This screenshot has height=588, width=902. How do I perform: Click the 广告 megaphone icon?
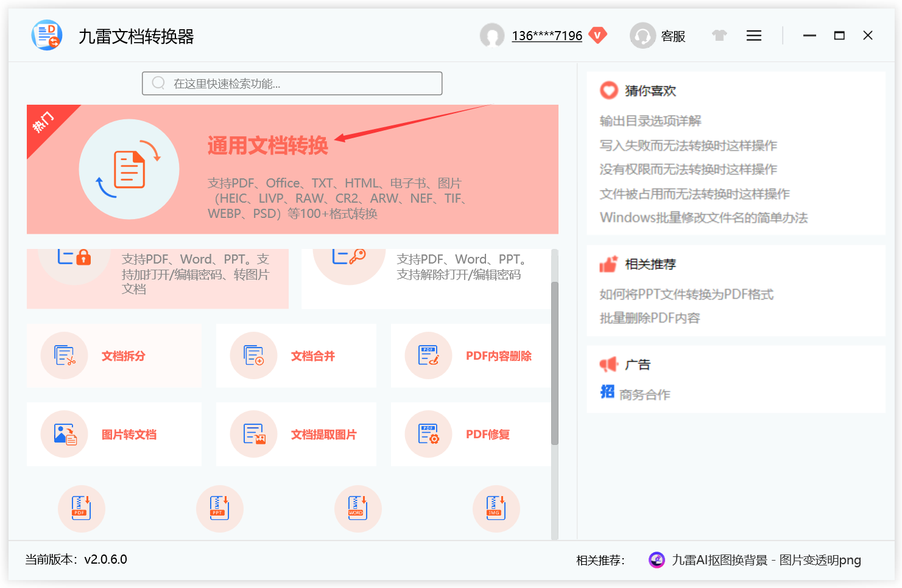[608, 364]
